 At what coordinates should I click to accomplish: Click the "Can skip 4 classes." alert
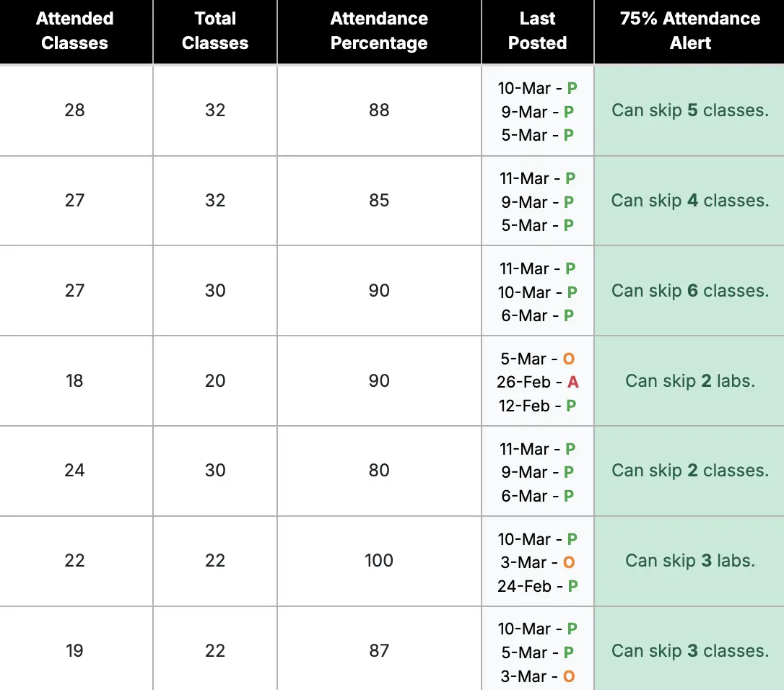coord(690,201)
